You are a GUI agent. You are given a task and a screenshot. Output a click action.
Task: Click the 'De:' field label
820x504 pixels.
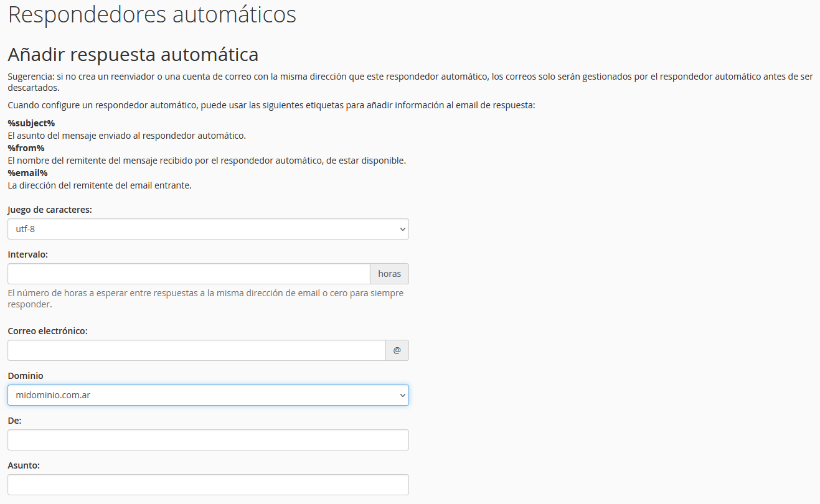coord(14,421)
